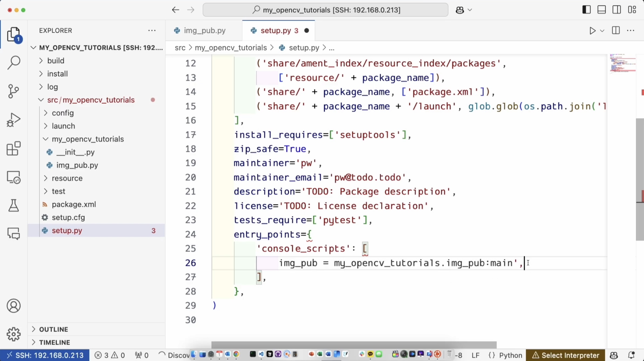Open Remote Explorer view
The image size is (644, 361).
pos(13,177)
